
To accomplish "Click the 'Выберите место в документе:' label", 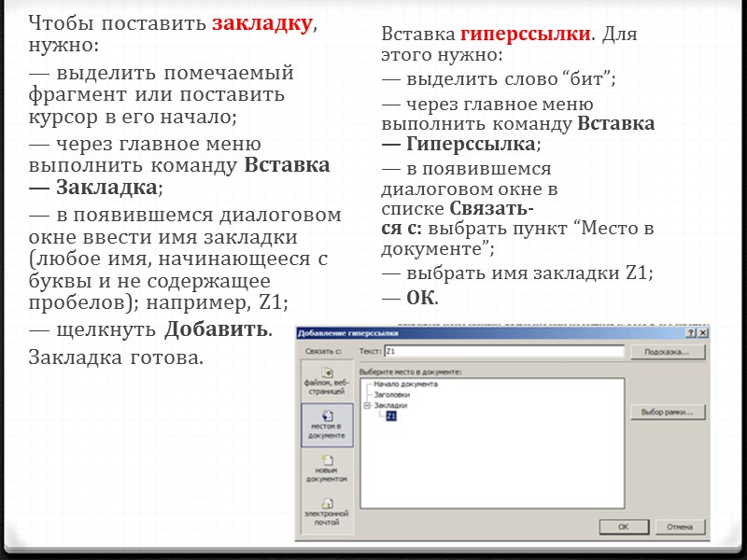I will click(410, 371).
